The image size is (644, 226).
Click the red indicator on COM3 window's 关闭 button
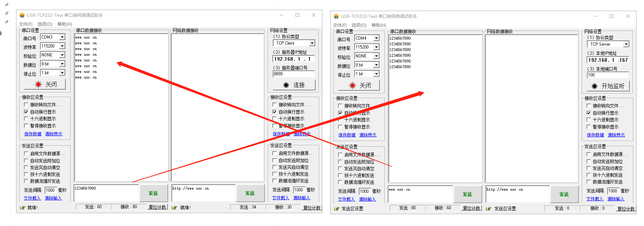[x=38, y=85]
